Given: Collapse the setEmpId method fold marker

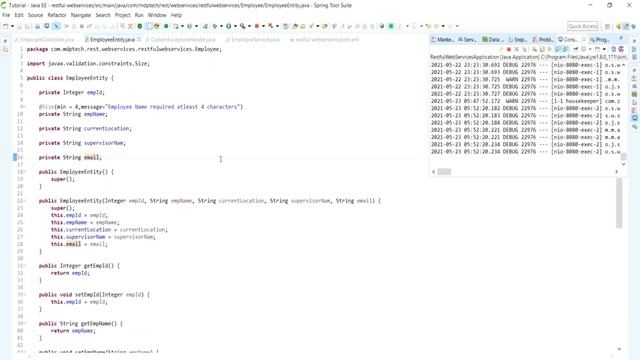Looking at the screenshot, I should [24, 295].
